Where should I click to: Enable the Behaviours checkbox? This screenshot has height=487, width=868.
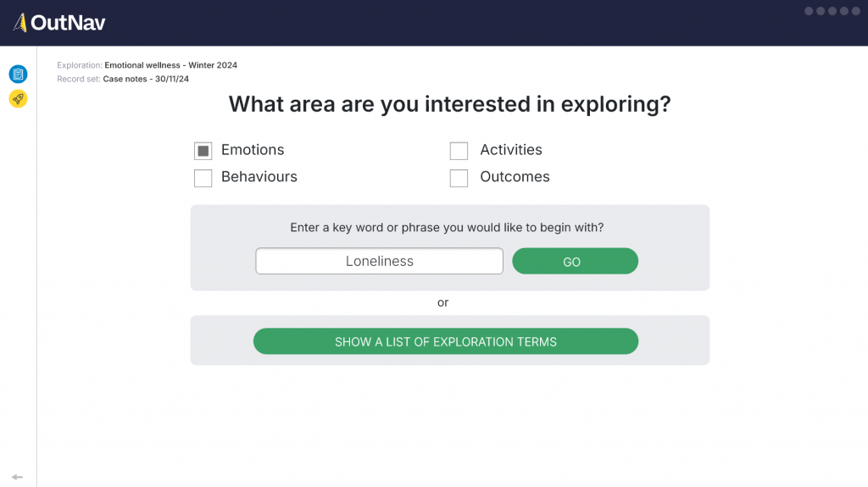pyautogui.click(x=203, y=178)
